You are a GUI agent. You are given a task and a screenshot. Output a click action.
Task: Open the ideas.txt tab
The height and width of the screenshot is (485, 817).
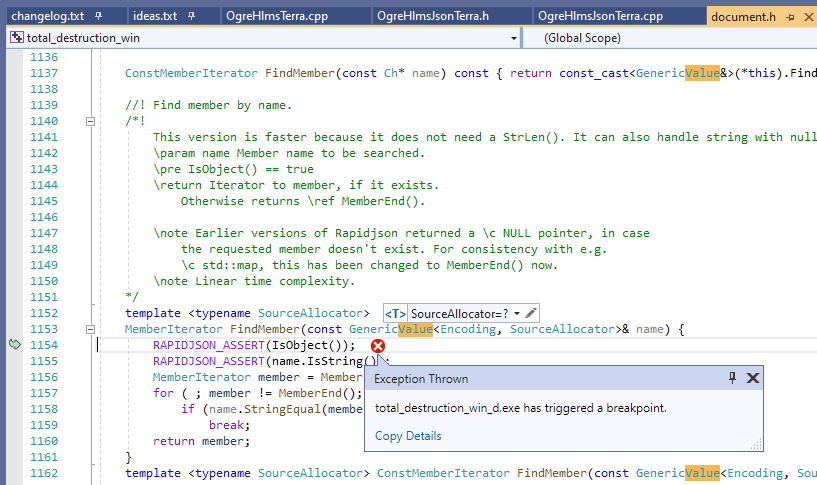pyautogui.click(x=155, y=16)
